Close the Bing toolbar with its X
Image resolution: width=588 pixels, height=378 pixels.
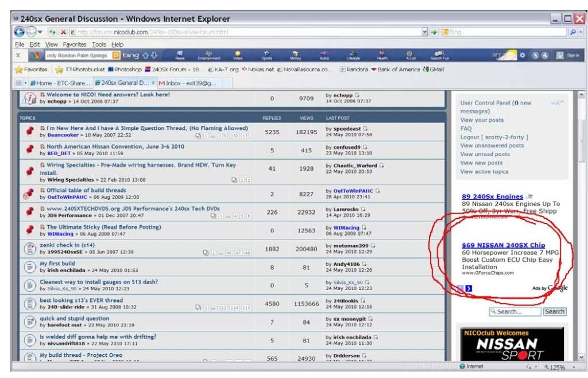click(18, 55)
